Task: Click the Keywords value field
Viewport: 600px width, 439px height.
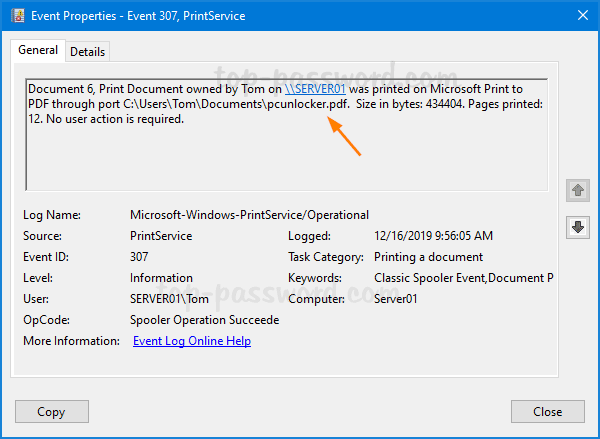Action: click(x=463, y=278)
